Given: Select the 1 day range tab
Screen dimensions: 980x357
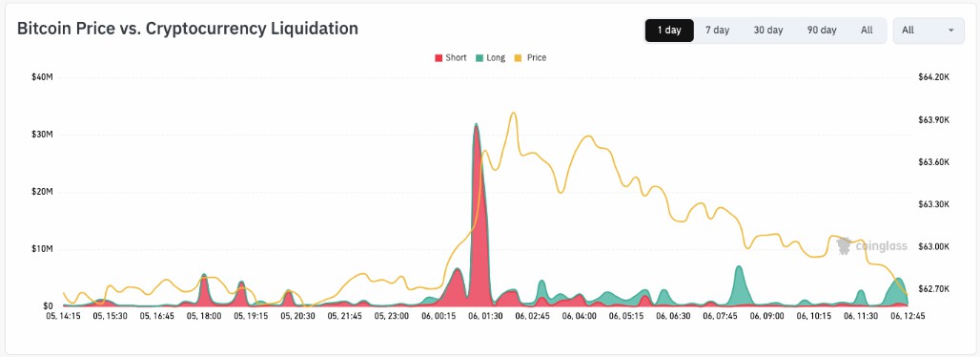Looking at the screenshot, I should (x=669, y=30).
